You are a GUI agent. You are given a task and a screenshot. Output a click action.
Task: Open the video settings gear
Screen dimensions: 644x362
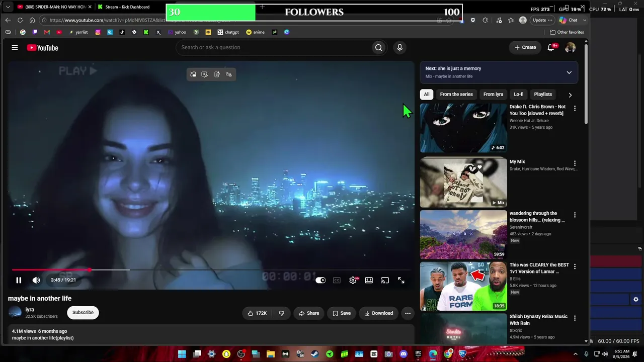coord(353,280)
